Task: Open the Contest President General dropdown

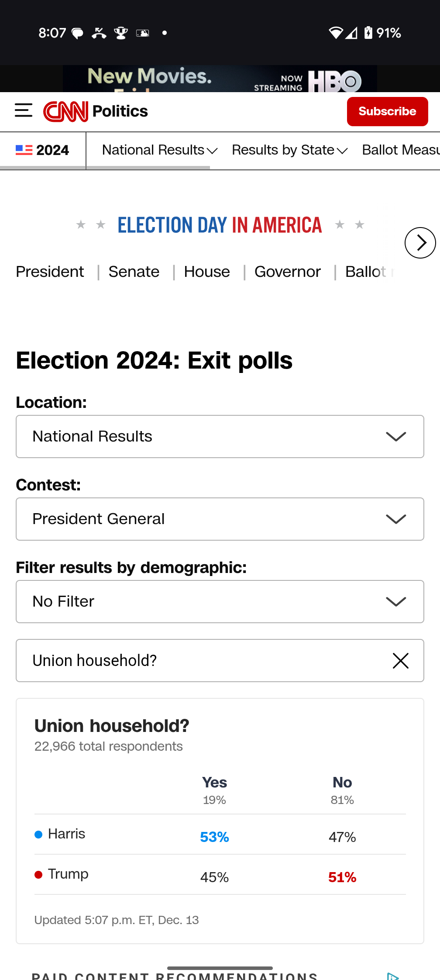Action: 220,519
